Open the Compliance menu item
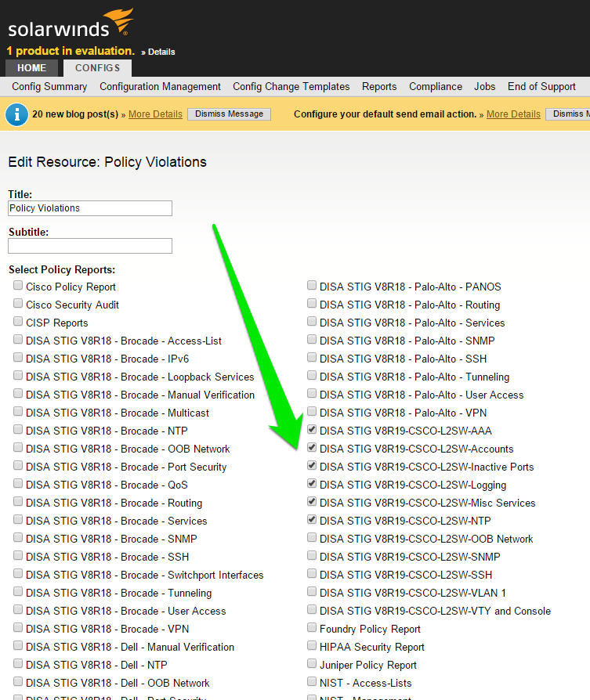Screen dimensions: 590x700 point(436,87)
